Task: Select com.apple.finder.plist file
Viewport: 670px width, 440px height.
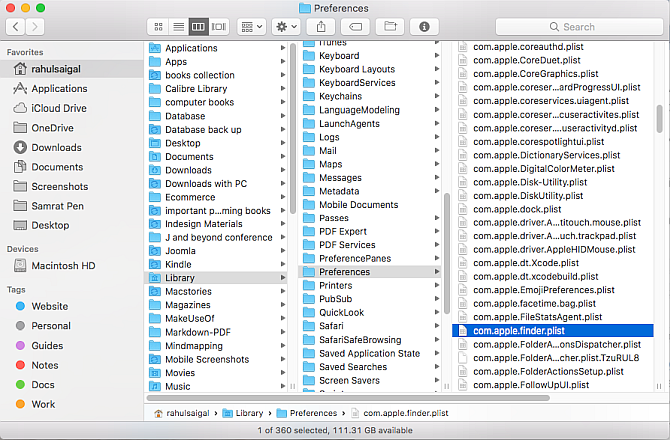Action: click(553, 331)
